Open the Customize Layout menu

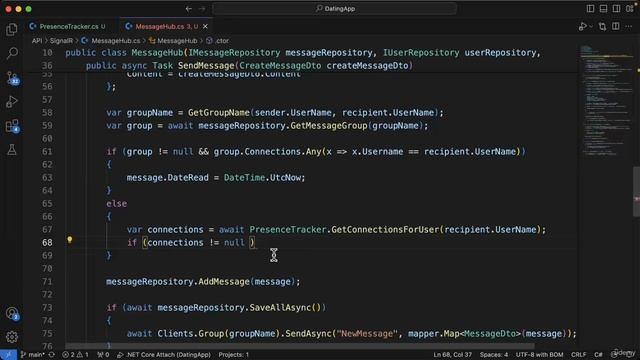630,9
